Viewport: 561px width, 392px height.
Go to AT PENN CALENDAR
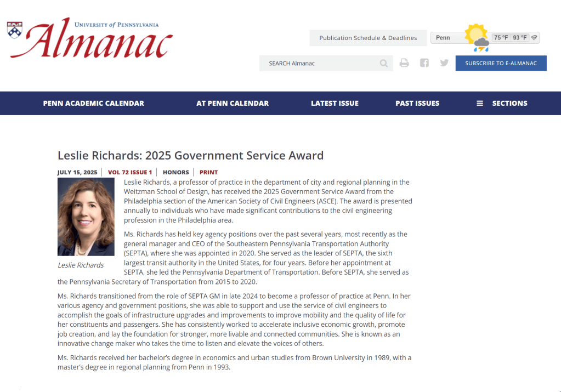tap(233, 103)
